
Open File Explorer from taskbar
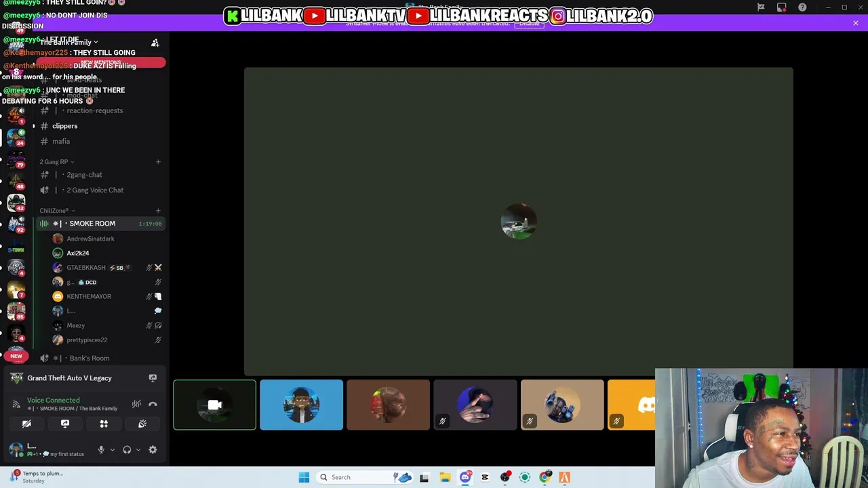(x=445, y=477)
